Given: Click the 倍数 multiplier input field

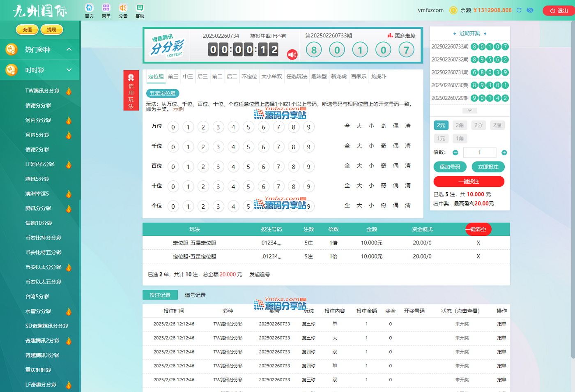Looking at the screenshot, I should 479,152.
